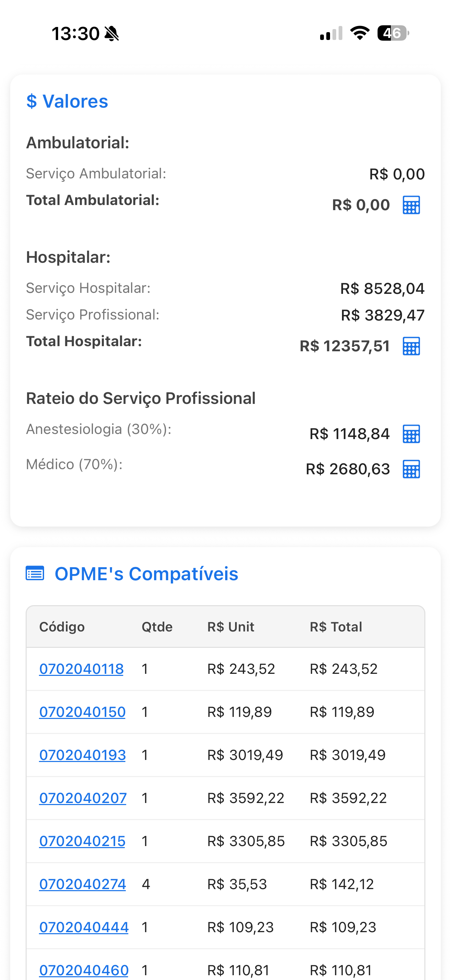Screen dimensions: 451x980
Task: Open OPME code 0702040274
Action: [x=82, y=884]
